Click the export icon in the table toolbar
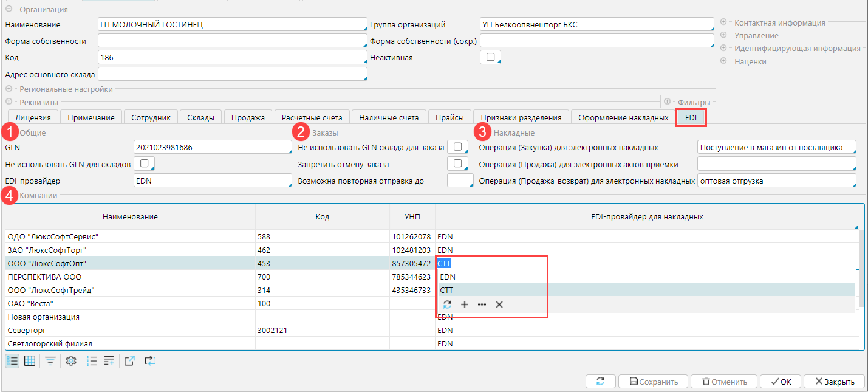868x392 pixels. pyautogui.click(x=129, y=361)
